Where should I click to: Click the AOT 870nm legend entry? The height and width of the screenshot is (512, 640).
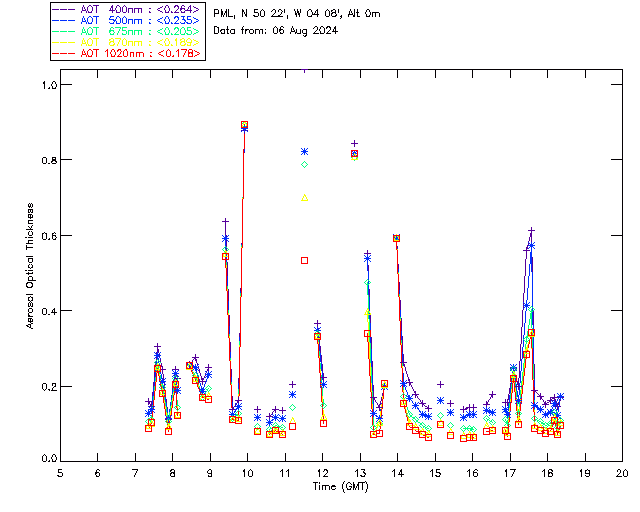pyautogui.click(x=126, y=42)
